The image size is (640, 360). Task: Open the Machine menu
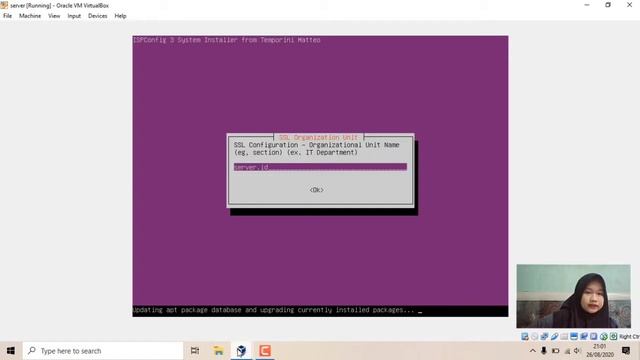30,16
